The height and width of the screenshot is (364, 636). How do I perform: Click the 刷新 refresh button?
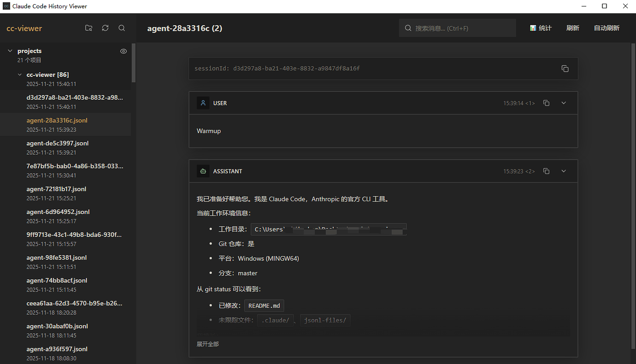click(x=573, y=28)
